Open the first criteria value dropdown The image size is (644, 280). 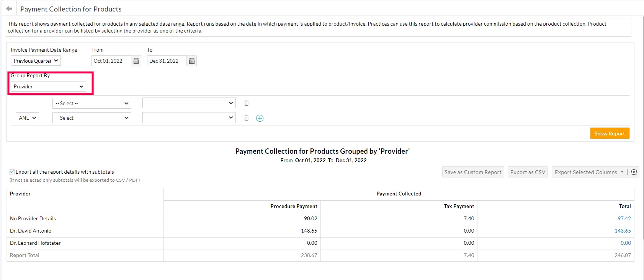click(x=189, y=103)
